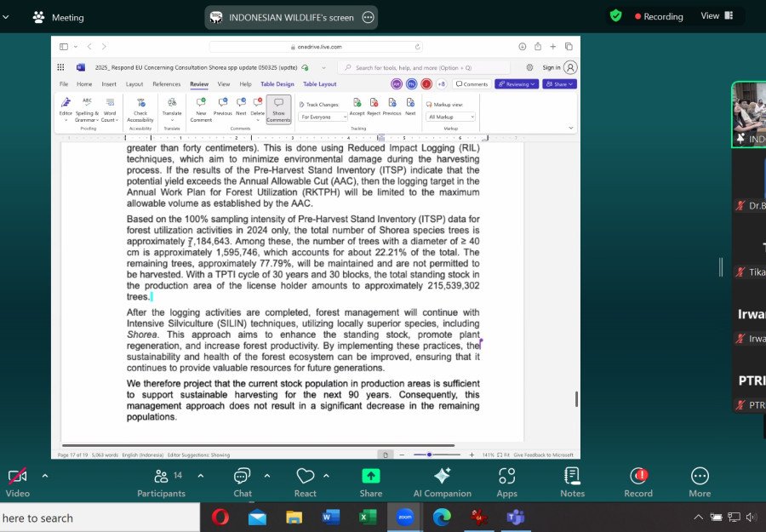
Task: Click the Share button in Word
Action: tap(559, 84)
